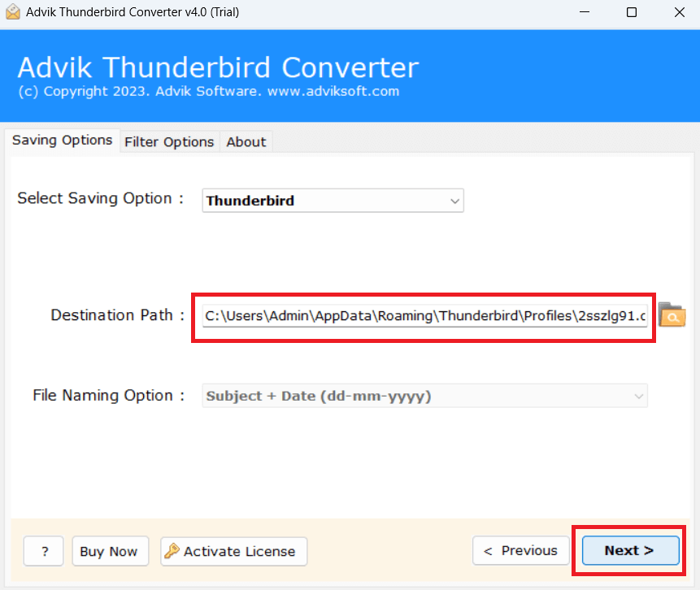Click inside the Destination Path field

coord(424,315)
